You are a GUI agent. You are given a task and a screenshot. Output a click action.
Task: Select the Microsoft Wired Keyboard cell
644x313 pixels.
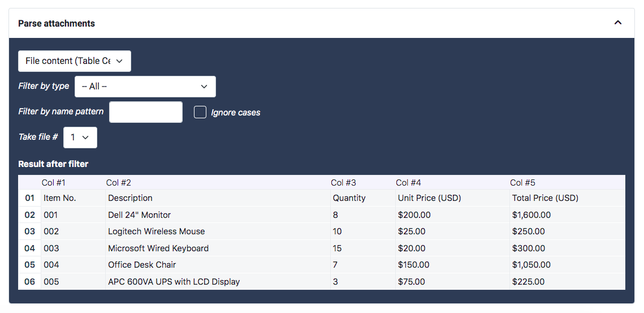(x=158, y=248)
